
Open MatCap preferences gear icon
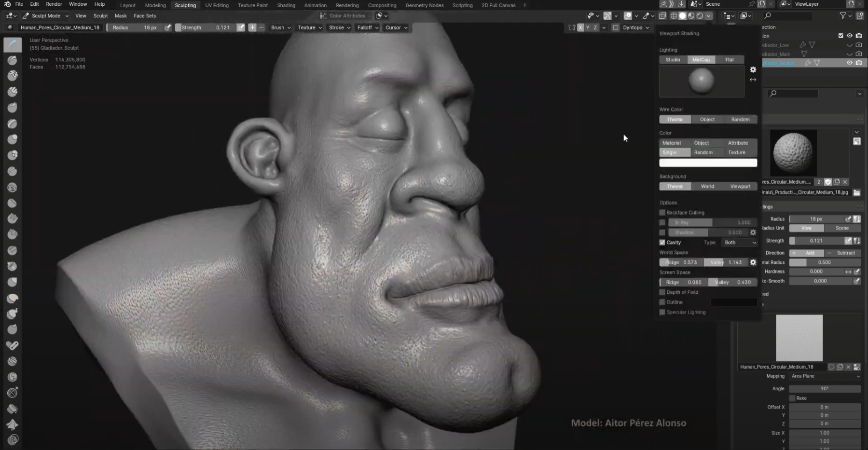753,69
